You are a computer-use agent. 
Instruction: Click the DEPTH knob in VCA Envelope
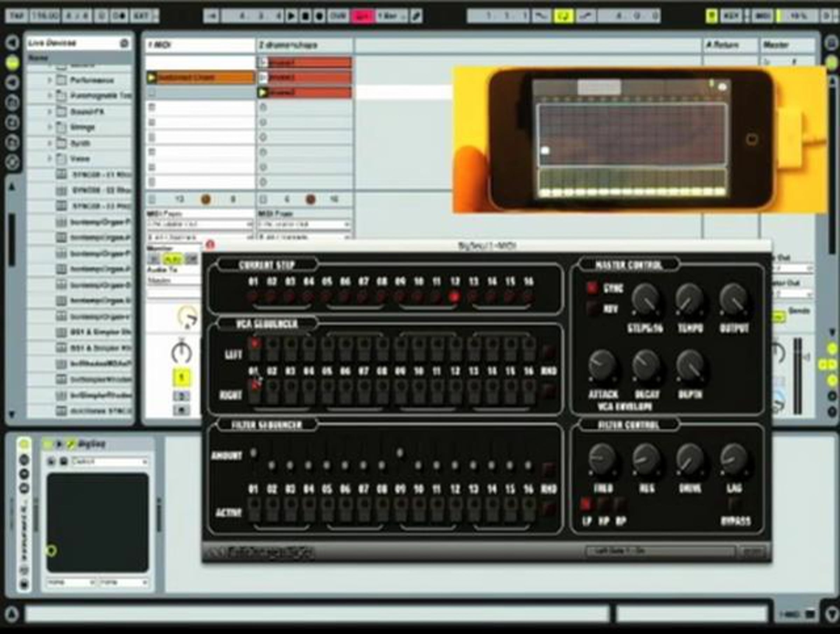click(690, 365)
